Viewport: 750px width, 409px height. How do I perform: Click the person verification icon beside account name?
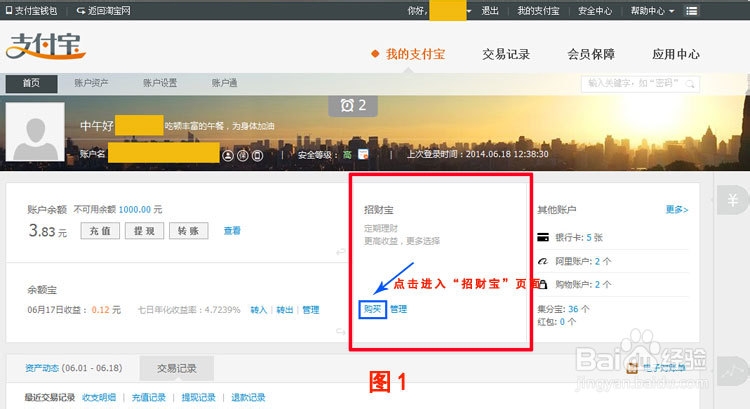coord(228,155)
